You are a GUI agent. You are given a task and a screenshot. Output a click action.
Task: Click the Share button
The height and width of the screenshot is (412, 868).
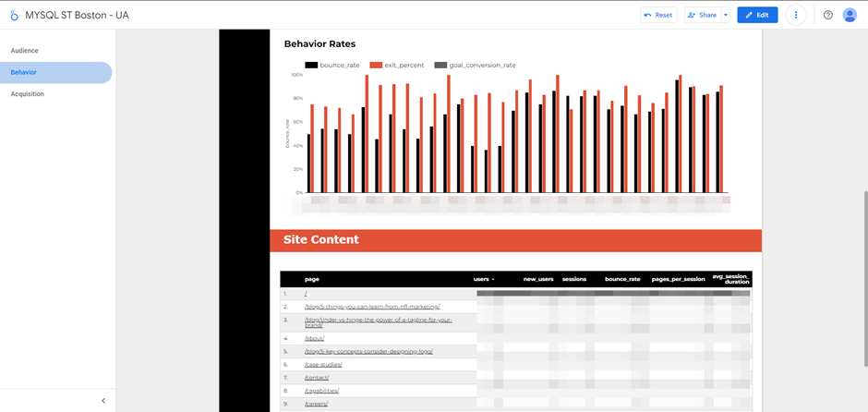tap(703, 15)
